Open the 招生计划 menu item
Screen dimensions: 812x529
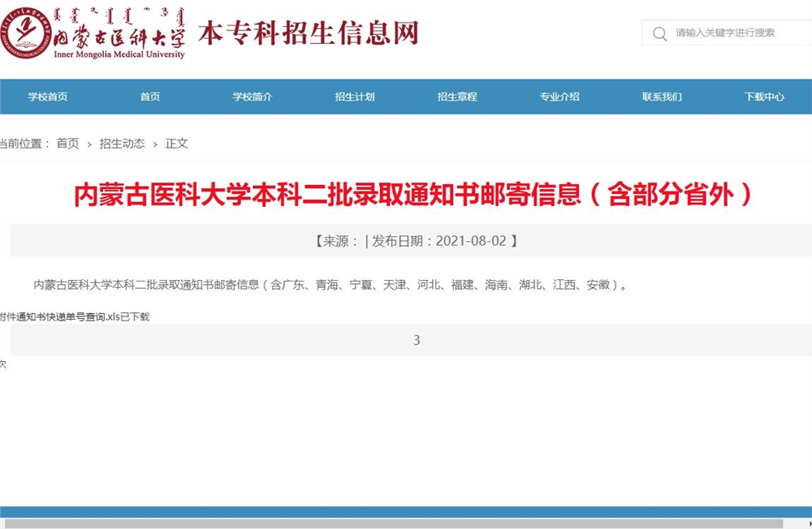click(355, 97)
